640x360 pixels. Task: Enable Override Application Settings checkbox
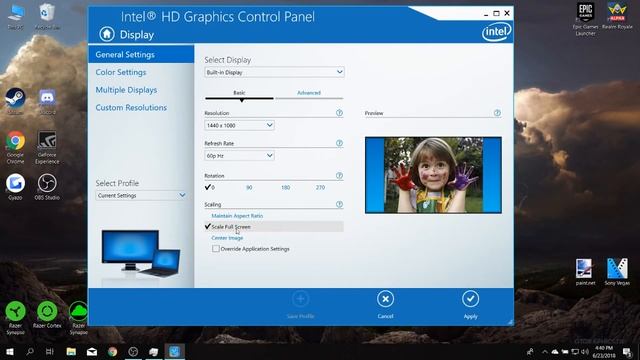pos(216,249)
